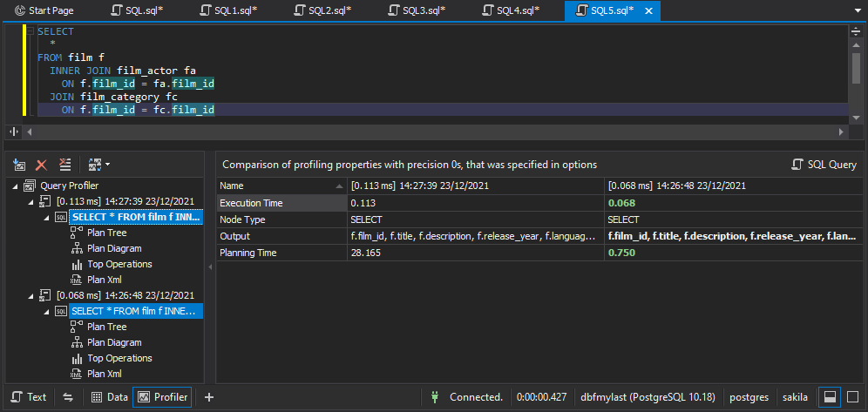Collapse the SELECT statement fold marker

[31, 31]
